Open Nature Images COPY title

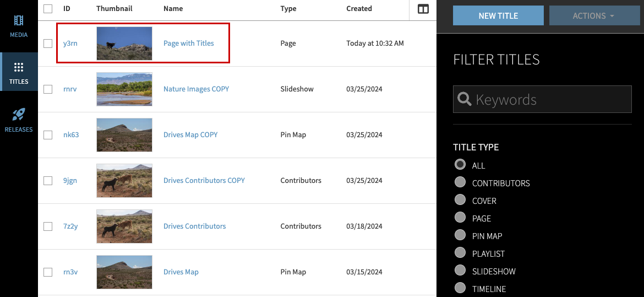point(196,89)
